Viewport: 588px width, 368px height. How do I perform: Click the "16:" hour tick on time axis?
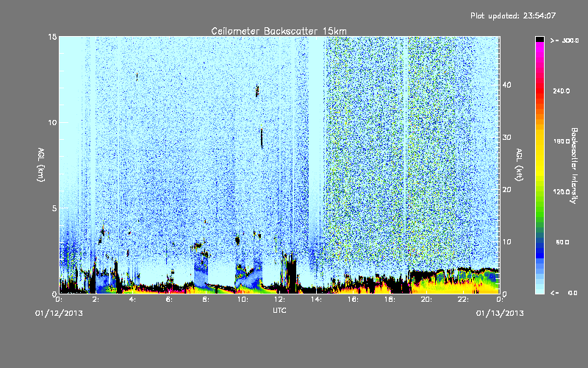pyautogui.click(x=353, y=300)
